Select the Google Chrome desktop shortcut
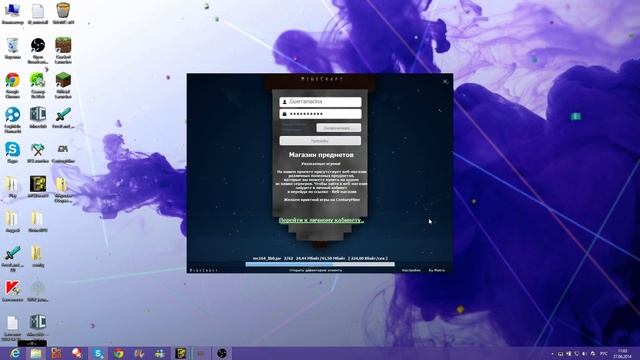This screenshot has height=360, width=640. coord(12,85)
